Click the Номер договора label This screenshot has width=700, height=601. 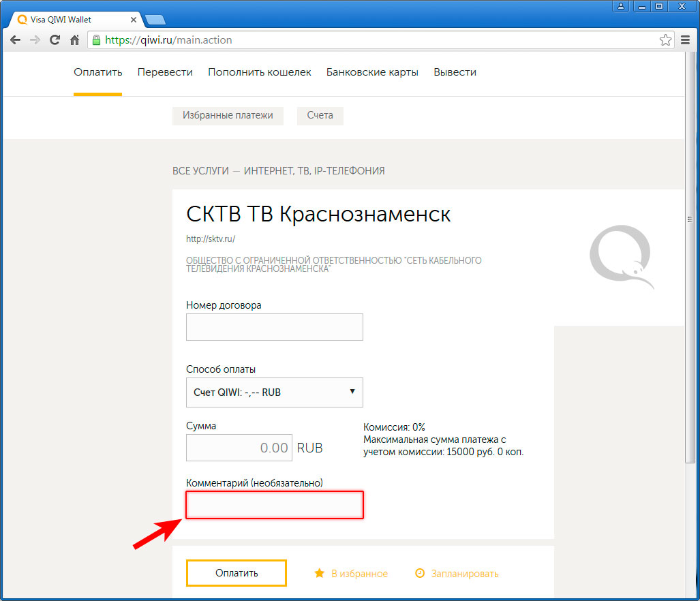click(224, 305)
